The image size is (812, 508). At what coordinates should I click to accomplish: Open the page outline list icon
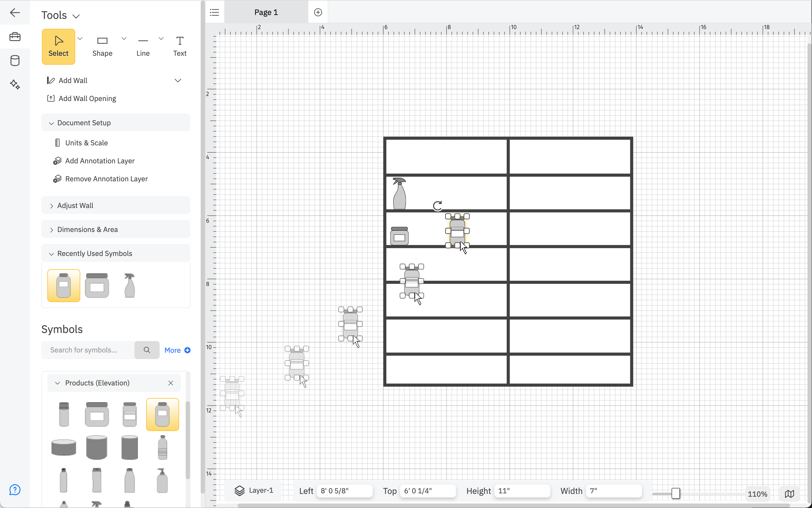214,12
